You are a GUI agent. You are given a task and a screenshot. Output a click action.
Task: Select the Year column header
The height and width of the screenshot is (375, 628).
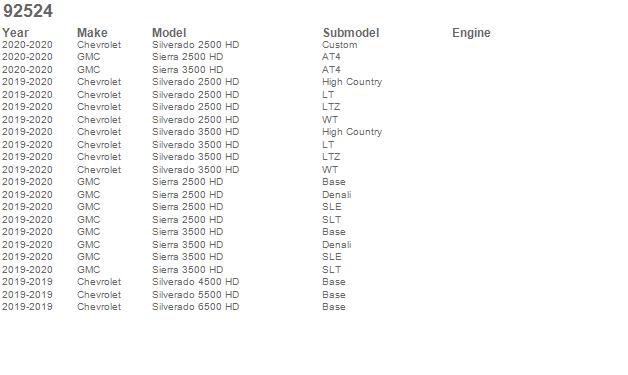(x=15, y=33)
